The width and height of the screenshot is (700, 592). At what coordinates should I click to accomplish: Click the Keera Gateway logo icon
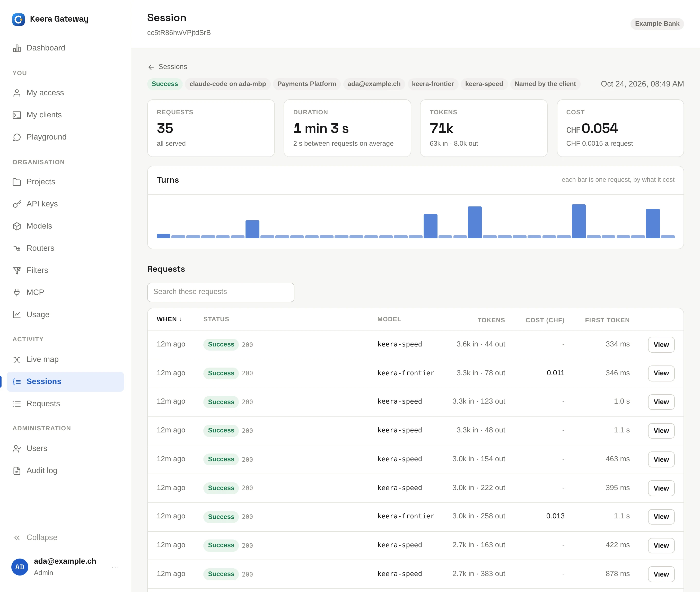pos(19,19)
